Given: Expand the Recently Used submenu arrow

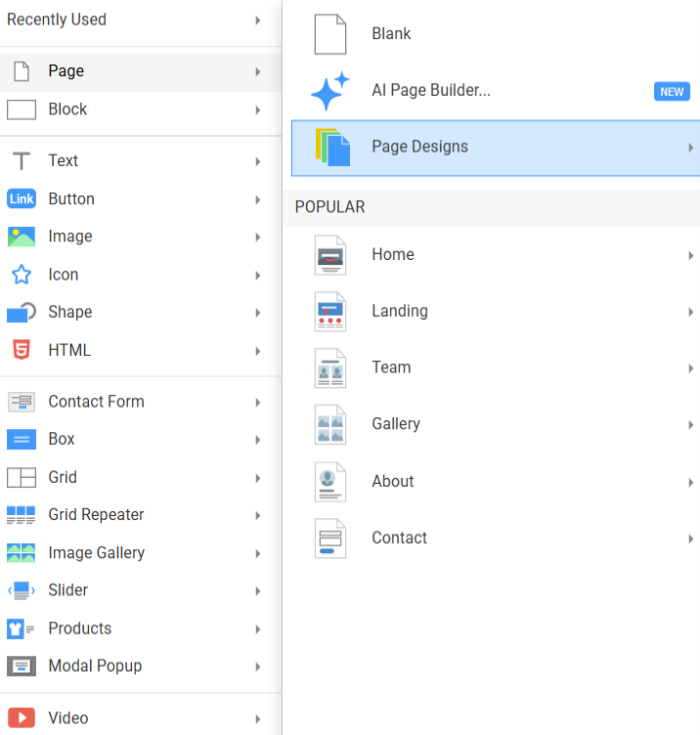Looking at the screenshot, I should point(258,20).
